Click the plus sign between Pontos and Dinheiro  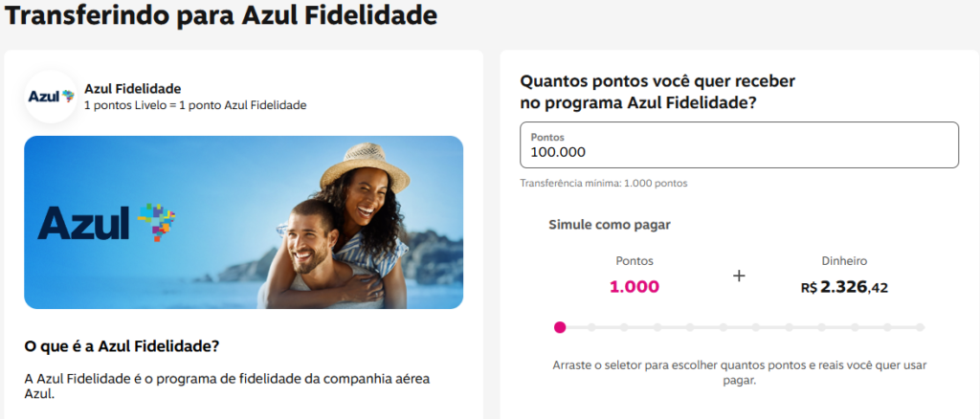[738, 276]
